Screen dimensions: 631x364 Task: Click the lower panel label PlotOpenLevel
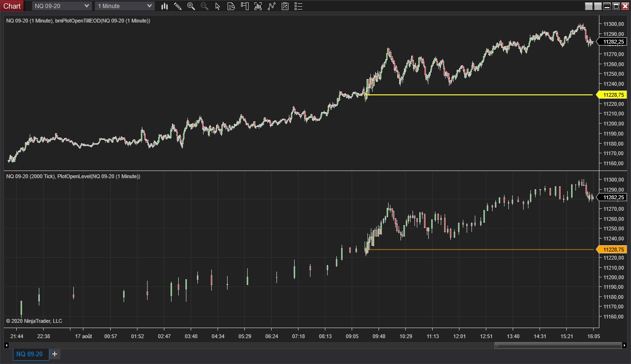tap(73, 177)
